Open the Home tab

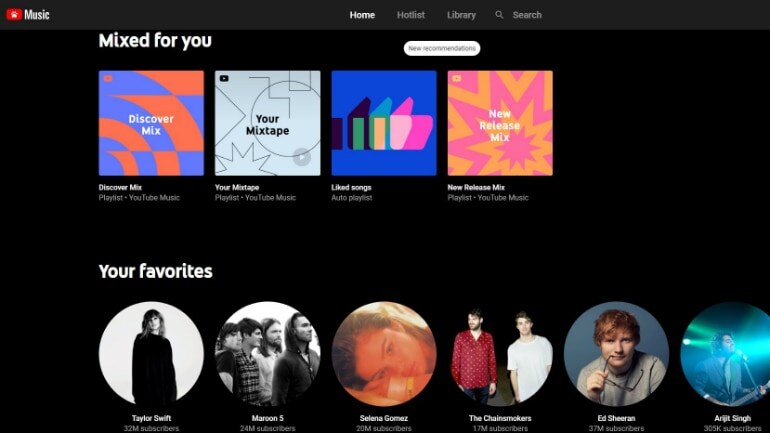(362, 15)
